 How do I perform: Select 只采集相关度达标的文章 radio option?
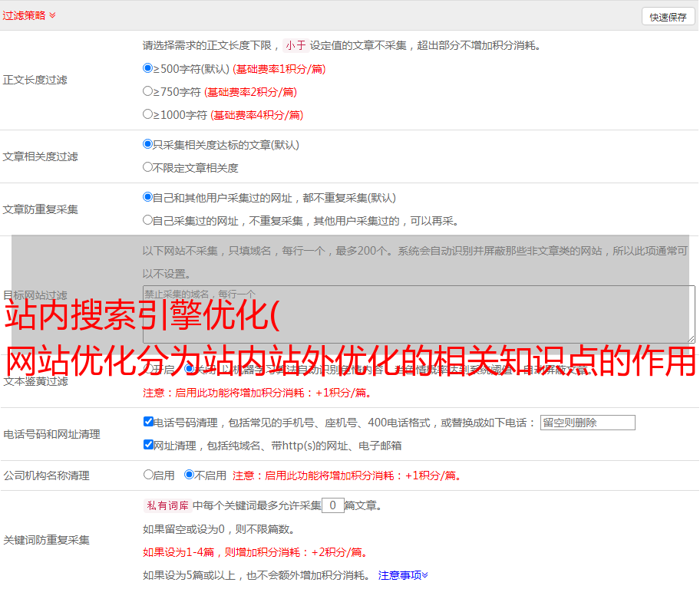(x=148, y=144)
